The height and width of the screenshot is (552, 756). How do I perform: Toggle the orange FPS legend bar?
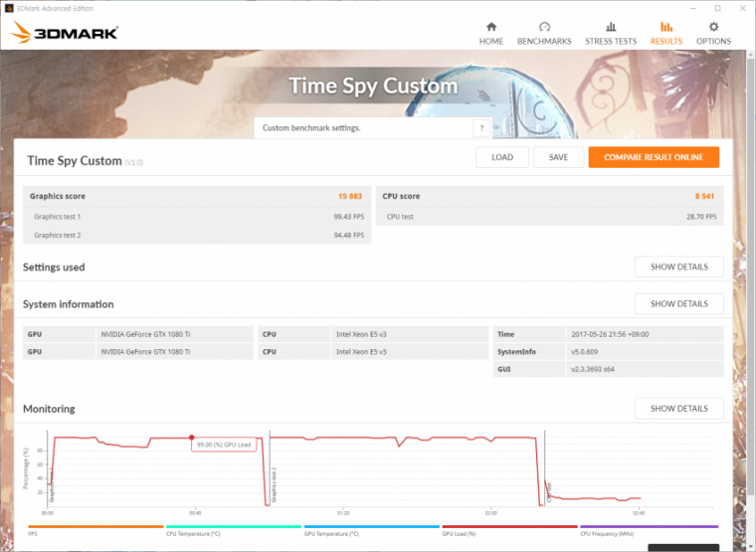pos(95,526)
